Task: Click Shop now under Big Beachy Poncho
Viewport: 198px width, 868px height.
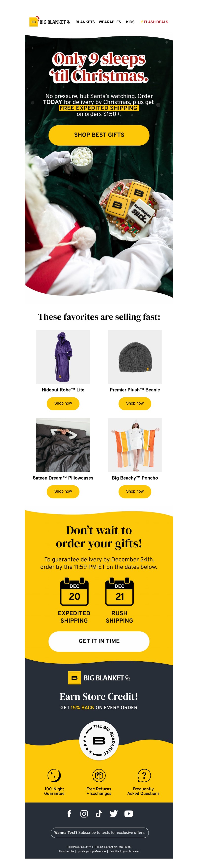Action: pyautogui.click(x=135, y=491)
